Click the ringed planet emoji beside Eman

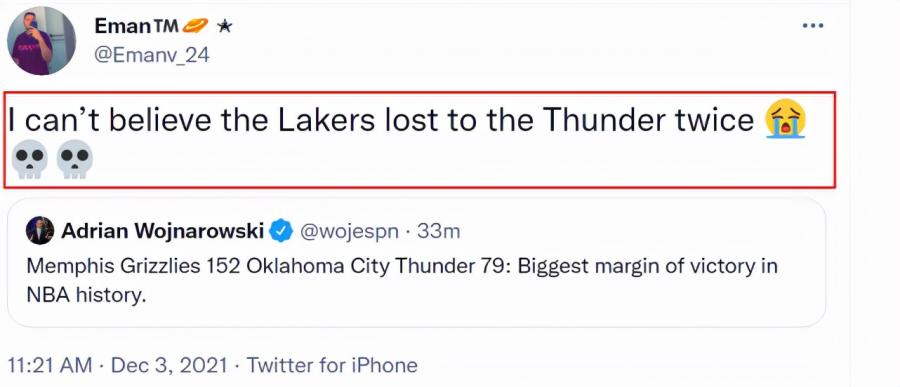coord(195,25)
